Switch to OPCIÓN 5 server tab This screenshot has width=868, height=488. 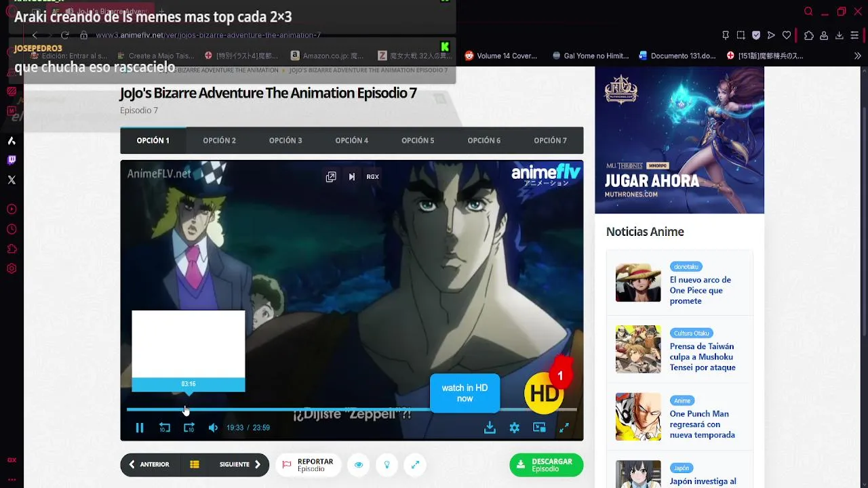[x=418, y=140]
